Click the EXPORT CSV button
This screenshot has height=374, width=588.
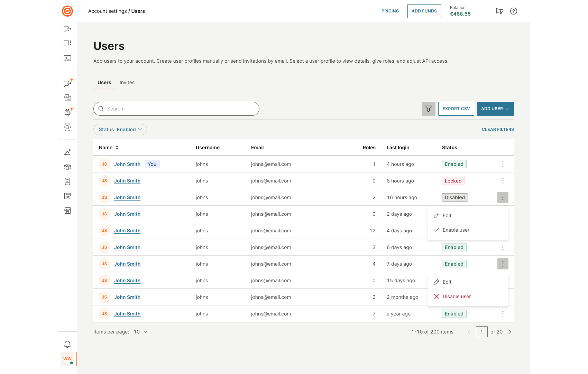[456, 109]
